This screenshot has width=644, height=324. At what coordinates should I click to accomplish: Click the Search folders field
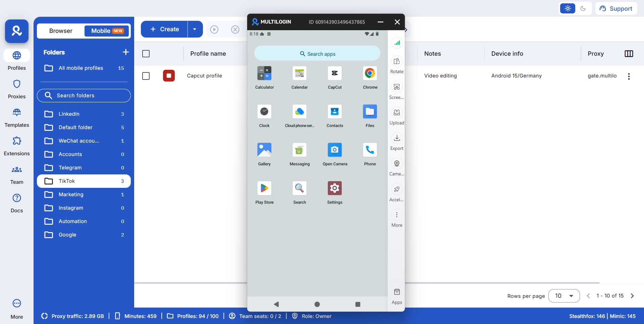pyautogui.click(x=84, y=96)
